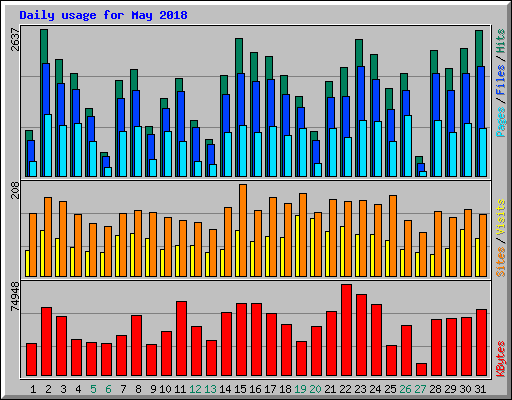Click the day 15 x-axis label
The height and width of the screenshot is (400, 512).
[240, 389]
